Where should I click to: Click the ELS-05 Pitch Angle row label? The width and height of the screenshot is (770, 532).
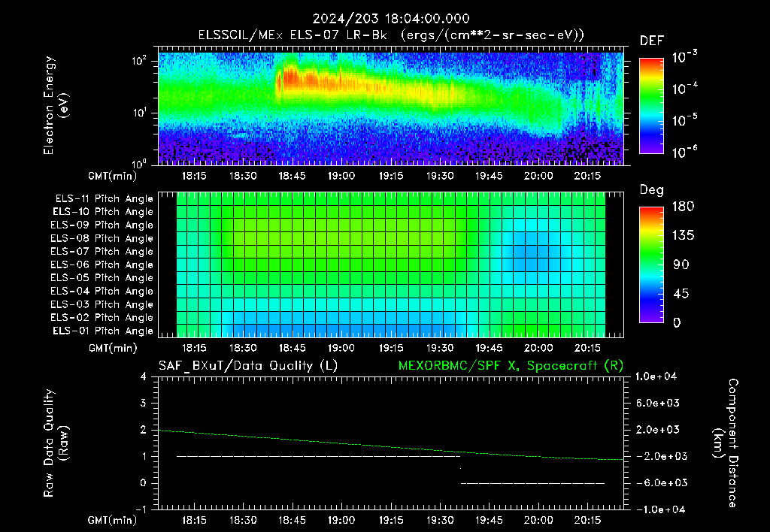pos(102,278)
